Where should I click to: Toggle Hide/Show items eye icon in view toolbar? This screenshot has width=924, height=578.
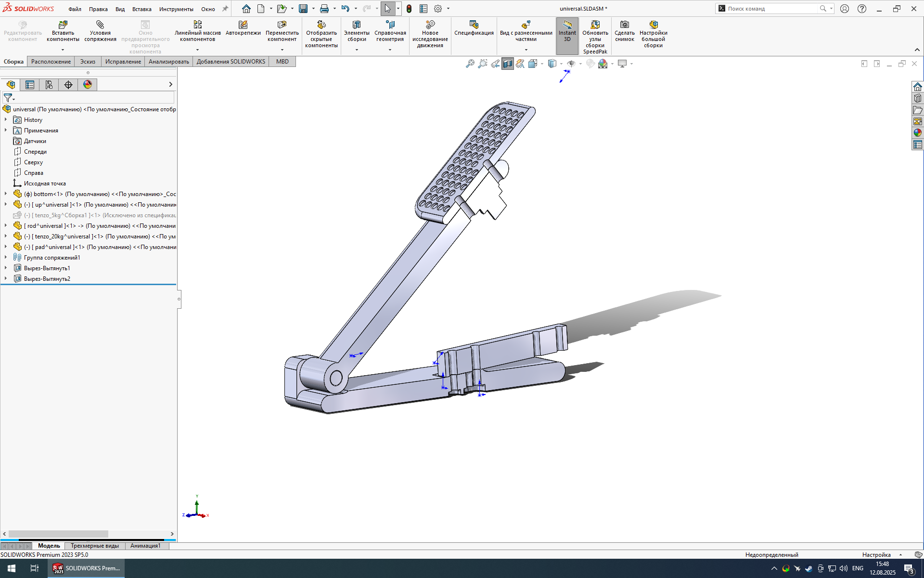[571, 64]
